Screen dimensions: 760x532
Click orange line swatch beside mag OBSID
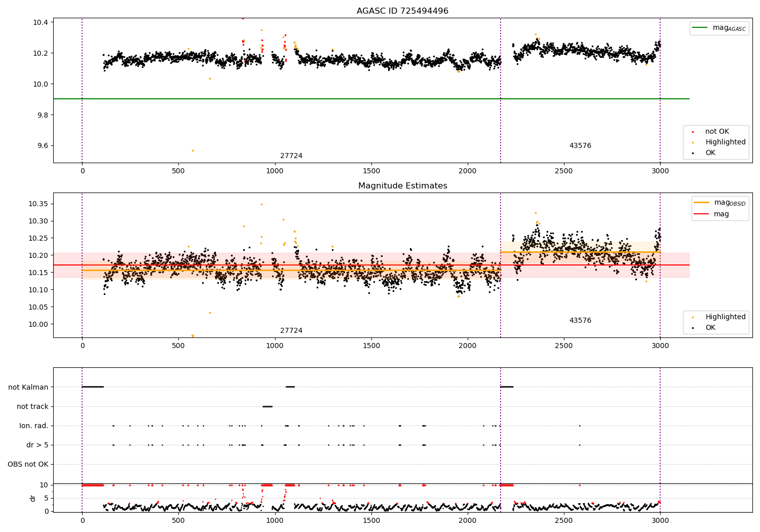coord(702,202)
